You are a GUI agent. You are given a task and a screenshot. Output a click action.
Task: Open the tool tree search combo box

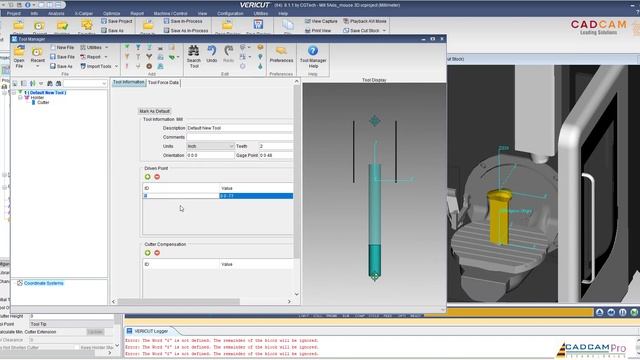(x=85, y=83)
